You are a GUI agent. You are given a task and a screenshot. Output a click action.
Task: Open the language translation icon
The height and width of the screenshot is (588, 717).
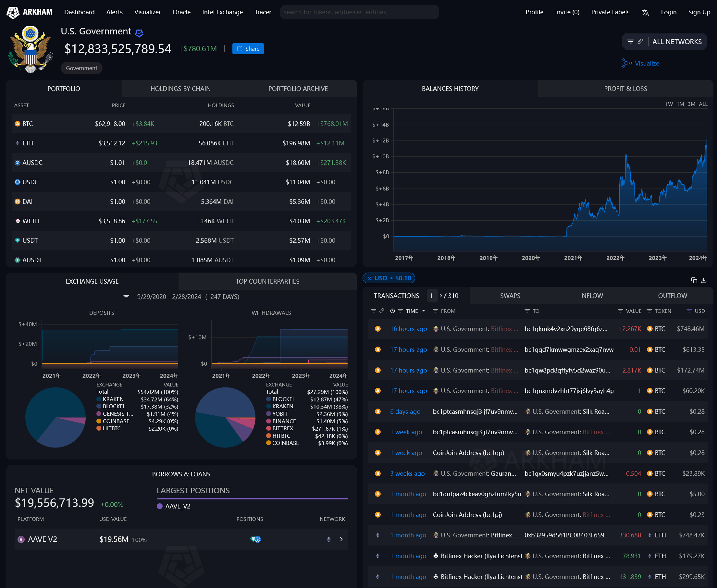tap(645, 13)
